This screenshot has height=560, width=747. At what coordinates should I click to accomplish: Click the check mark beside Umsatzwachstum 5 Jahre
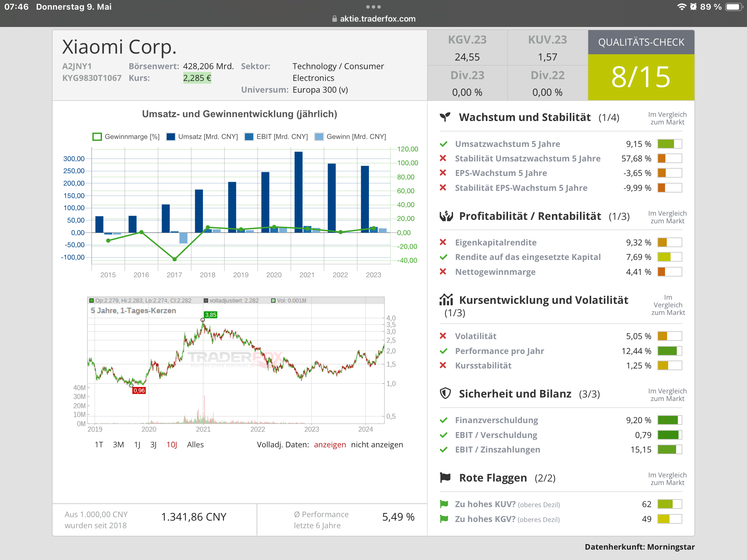[x=443, y=144]
